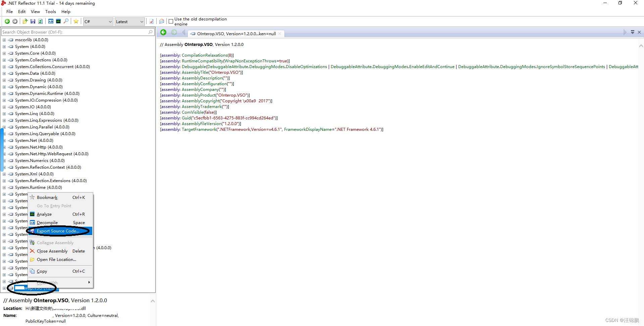The image size is (644, 326).
Task: Click the gray Forward arrow in main toolbar
Action: coord(15,21)
